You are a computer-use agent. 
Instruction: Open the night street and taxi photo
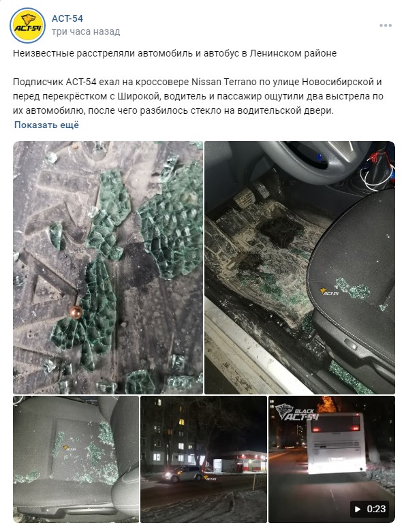point(204,459)
